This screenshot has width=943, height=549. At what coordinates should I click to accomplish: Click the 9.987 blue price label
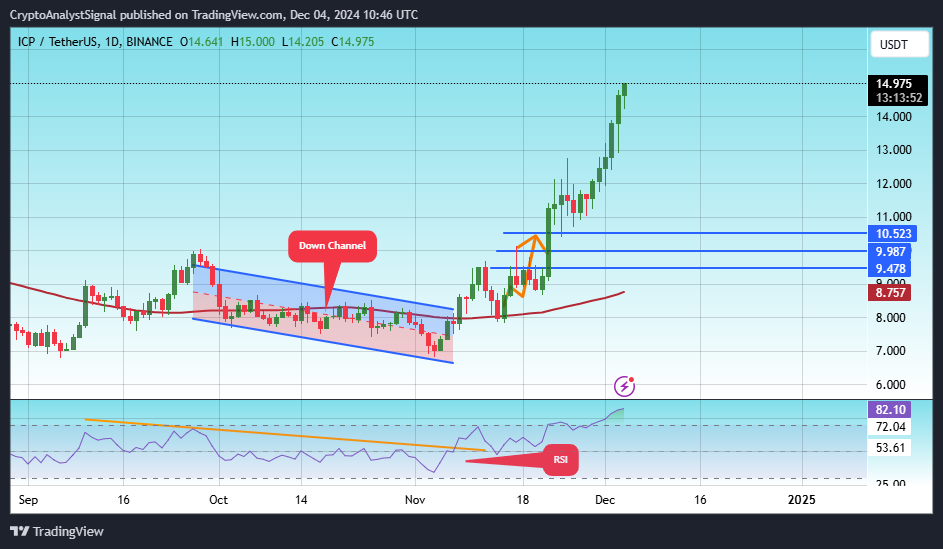pyautogui.click(x=890, y=251)
